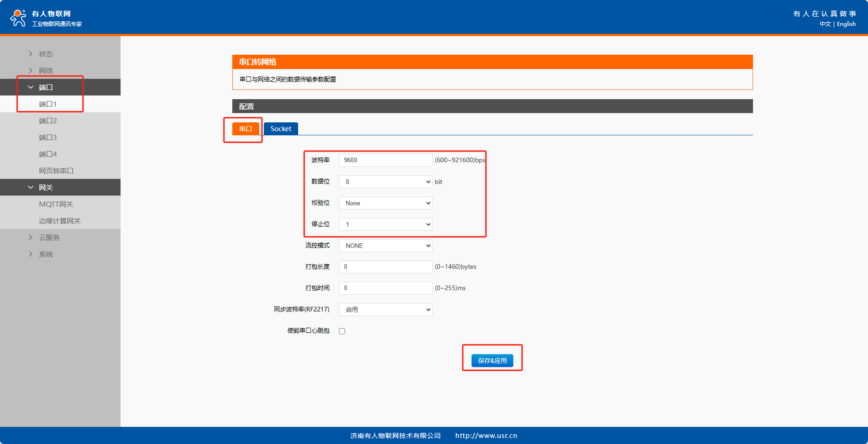Image resolution: width=868 pixels, height=444 pixels.
Task: Click the USR IoT logo icon
Action: point(18,18)
